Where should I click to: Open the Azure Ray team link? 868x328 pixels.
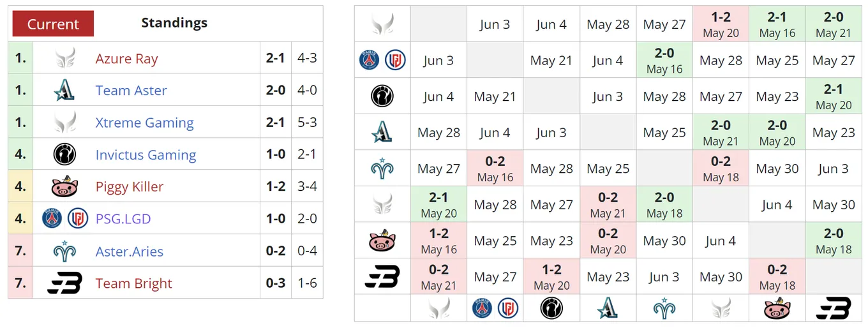coord(126,59)
